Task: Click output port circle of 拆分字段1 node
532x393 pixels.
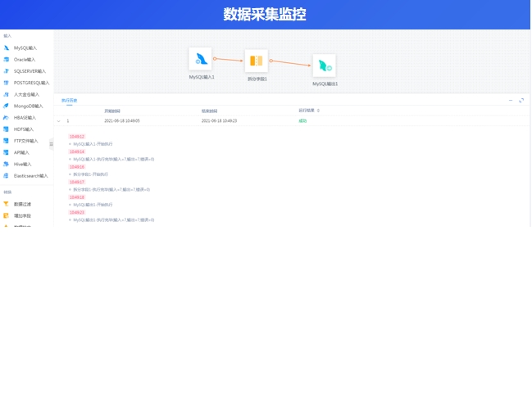Action: click(271, 61)
